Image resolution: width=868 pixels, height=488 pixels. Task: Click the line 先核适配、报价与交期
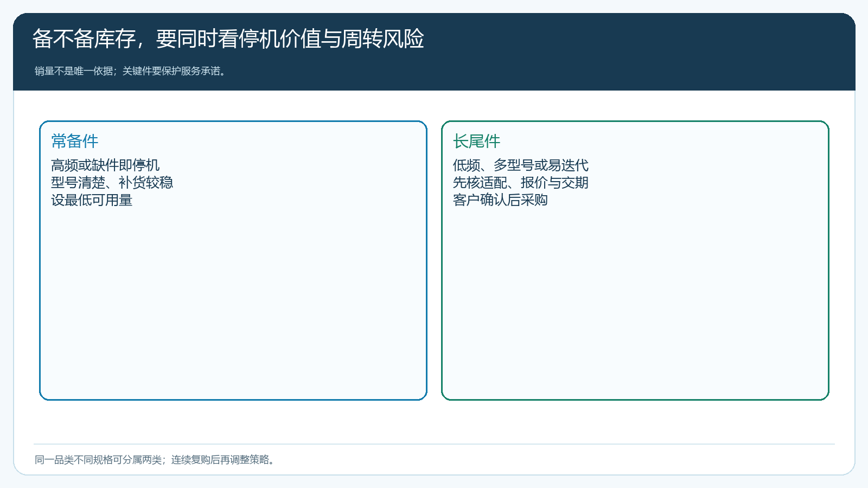(x=521, y=182)
